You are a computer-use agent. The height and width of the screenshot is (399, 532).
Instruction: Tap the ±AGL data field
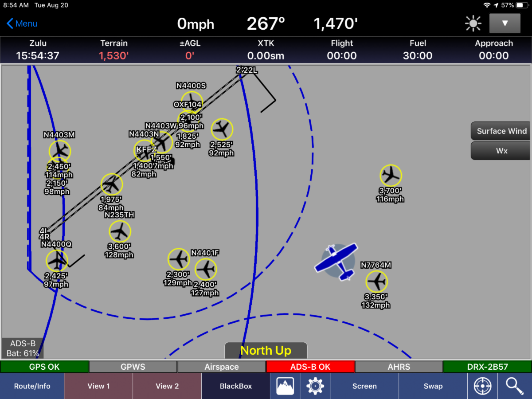(x=190, y=50)
